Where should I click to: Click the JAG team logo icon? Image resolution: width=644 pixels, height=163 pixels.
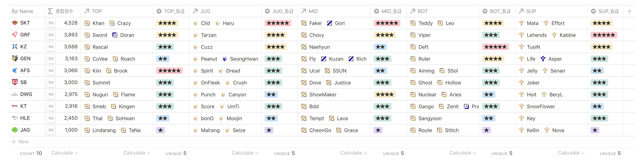(15, 130)
